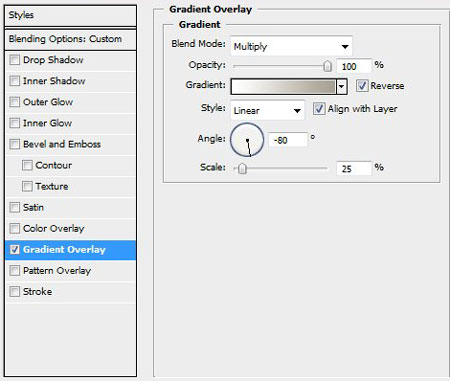The height and width of the screenshot is (381, 450).
Task: Click the Opacity value field
Action: 354,66
